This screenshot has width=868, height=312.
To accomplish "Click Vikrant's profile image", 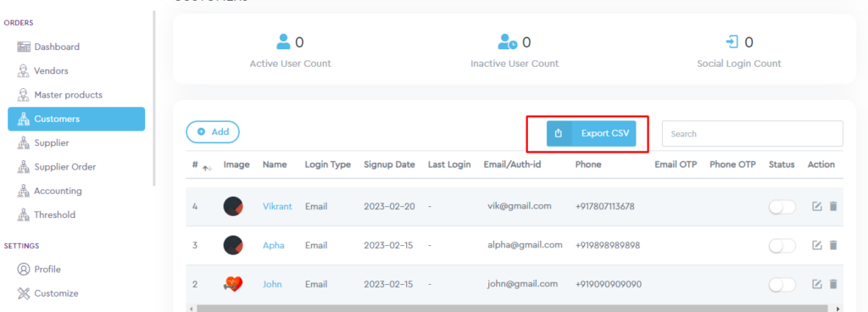I will pyautogui.click(x=233, y=206).
